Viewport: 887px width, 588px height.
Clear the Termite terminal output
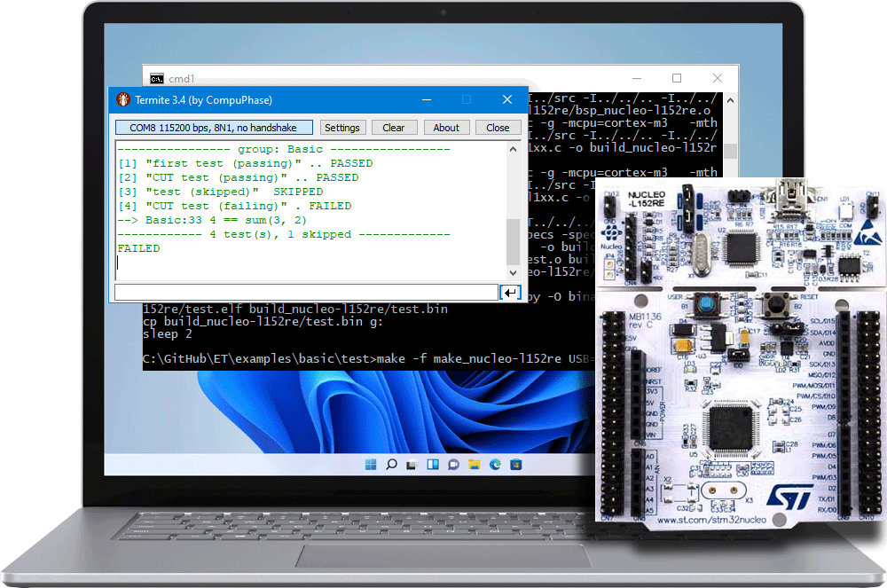394,128
